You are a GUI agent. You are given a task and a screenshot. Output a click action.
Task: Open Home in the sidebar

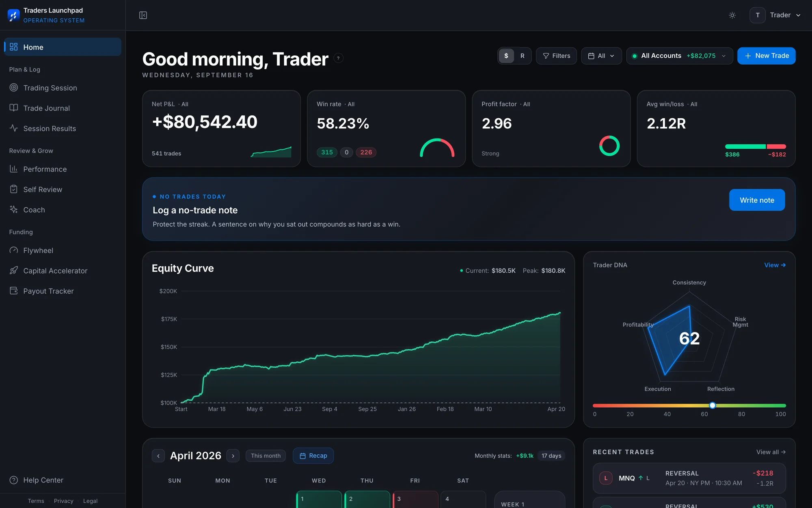tap(63, 47)
